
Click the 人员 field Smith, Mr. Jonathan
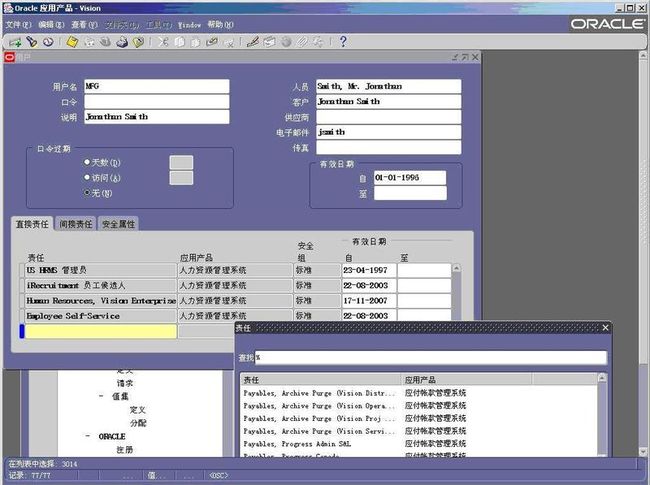click(x=388, y=86)
